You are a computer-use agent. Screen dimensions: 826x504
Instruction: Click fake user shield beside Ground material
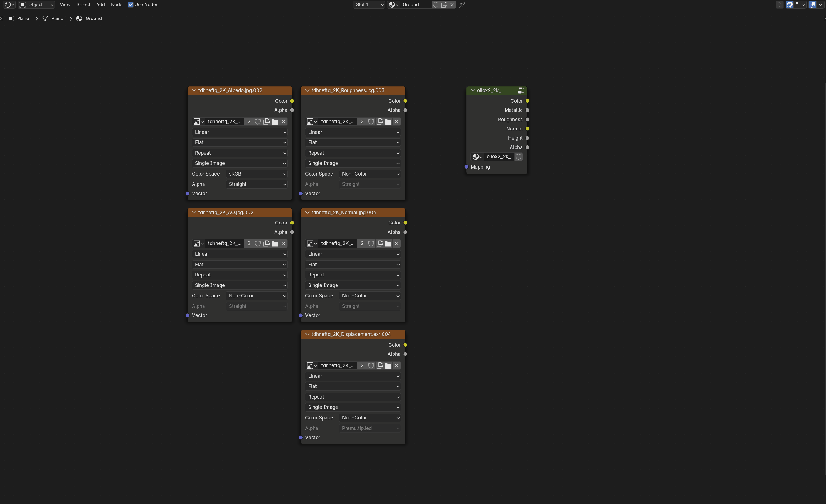pos(435,5)
